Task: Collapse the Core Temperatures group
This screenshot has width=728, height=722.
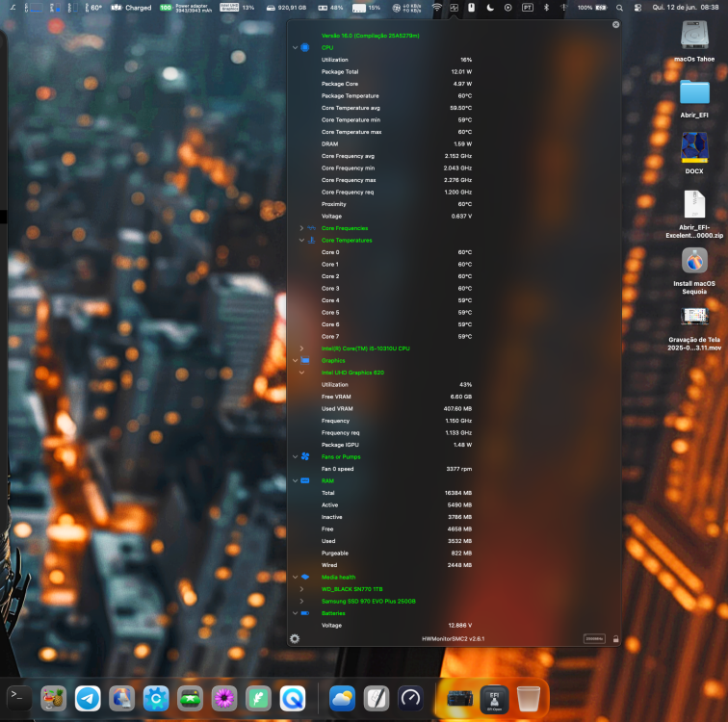Action: [301, 241]
